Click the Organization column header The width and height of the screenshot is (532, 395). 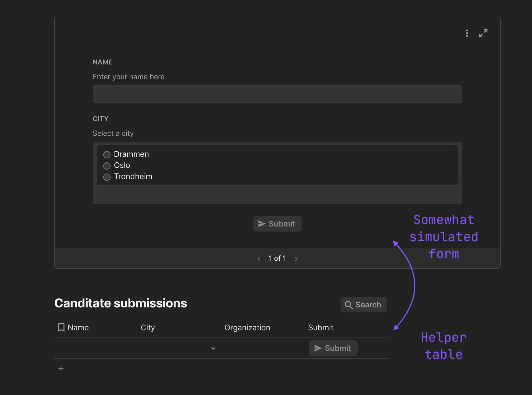coord(247,327)
